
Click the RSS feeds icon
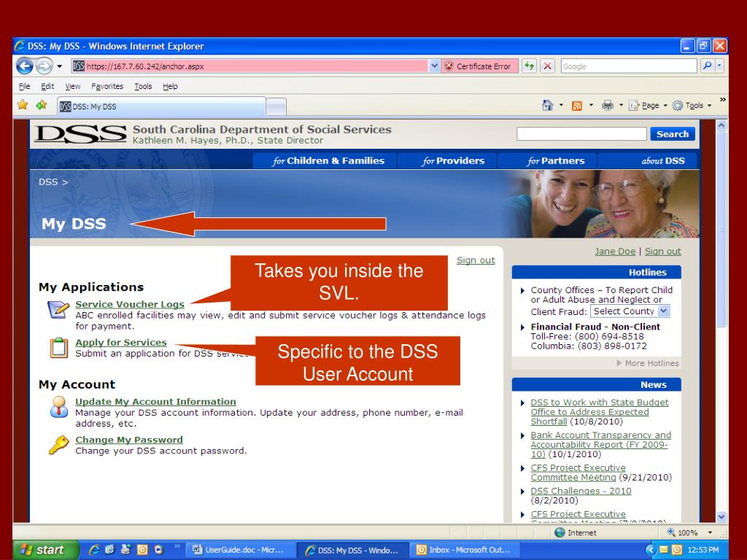pyautogui.click(x=576, y=106)
